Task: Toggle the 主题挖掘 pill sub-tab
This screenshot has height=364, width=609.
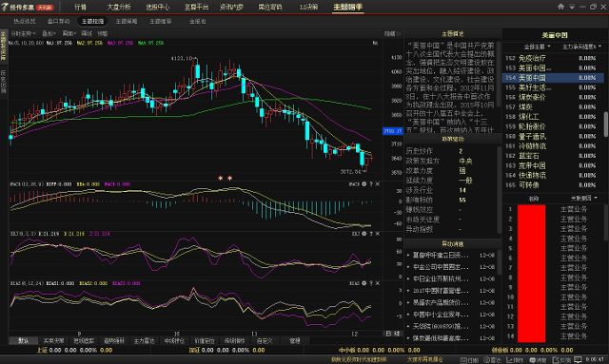Action: [92, 21]
